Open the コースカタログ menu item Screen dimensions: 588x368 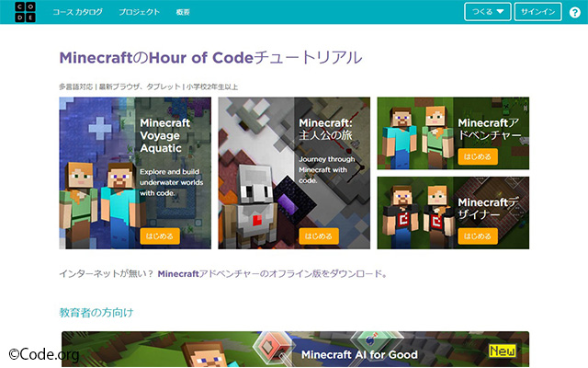[77, 12]
